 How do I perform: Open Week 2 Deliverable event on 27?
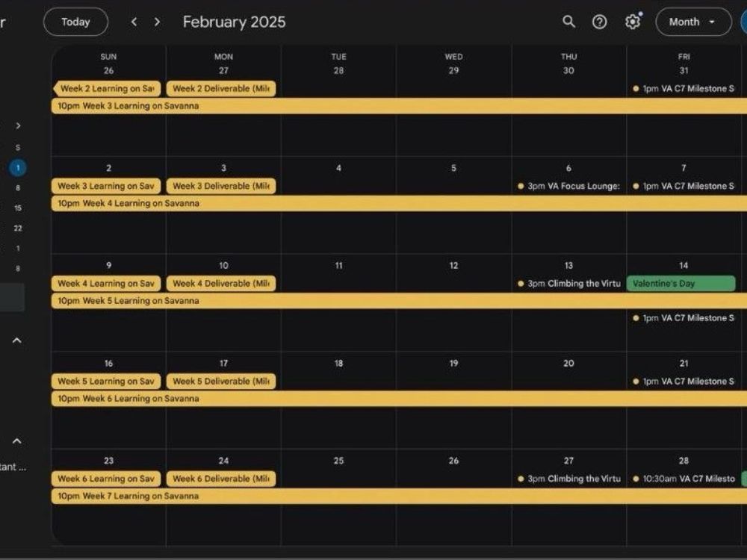point(221,89)
